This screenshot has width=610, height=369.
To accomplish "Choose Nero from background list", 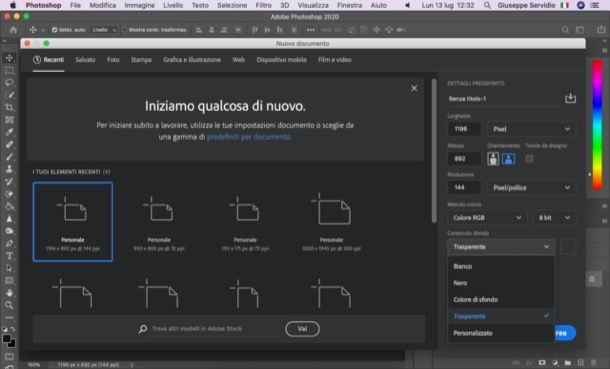I will [x=501, y=283].
